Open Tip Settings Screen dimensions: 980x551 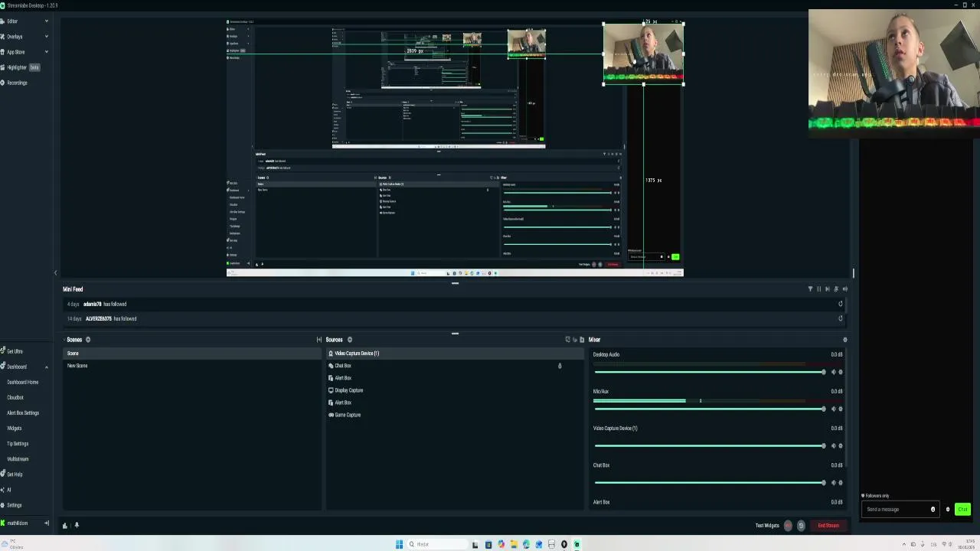[18, 443]
